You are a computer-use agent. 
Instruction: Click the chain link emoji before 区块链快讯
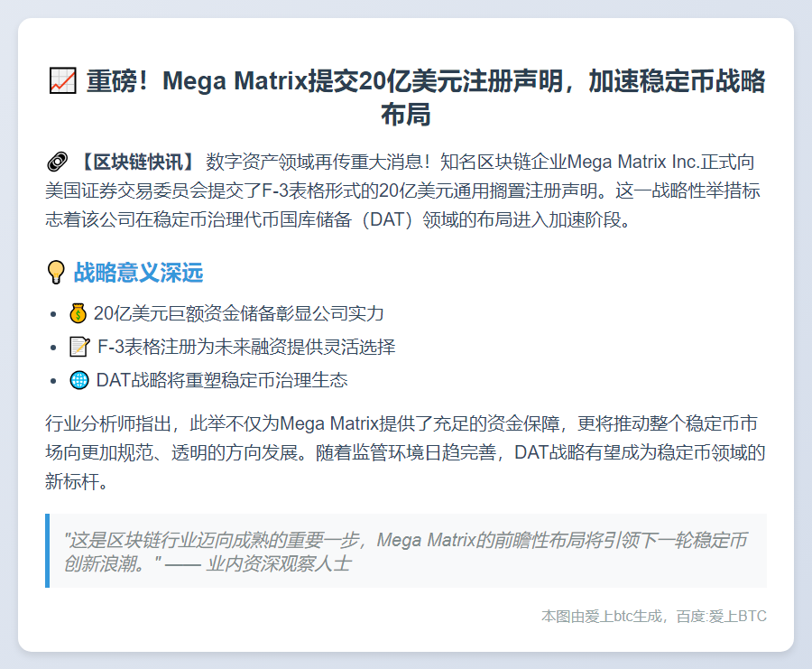(57, 163)
